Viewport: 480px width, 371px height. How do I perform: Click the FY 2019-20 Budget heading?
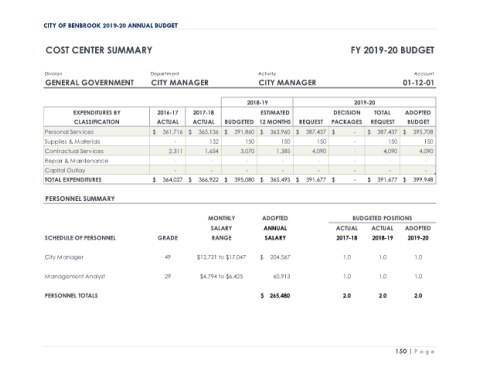pyautogui.click(x=392, y=50)
